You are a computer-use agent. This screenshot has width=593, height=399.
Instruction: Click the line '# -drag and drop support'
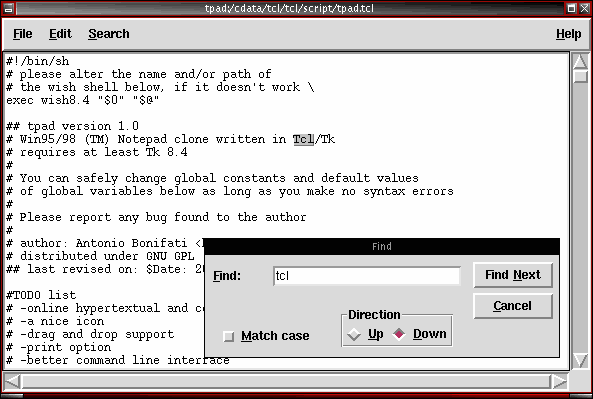click(90, 334)
